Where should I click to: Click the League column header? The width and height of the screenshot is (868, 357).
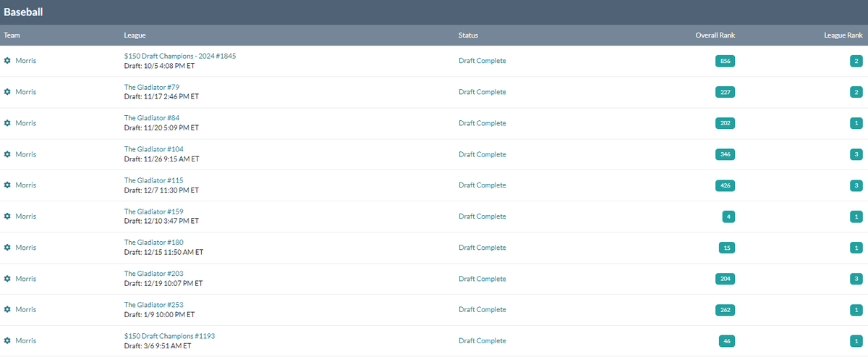(x=135, y=35)
